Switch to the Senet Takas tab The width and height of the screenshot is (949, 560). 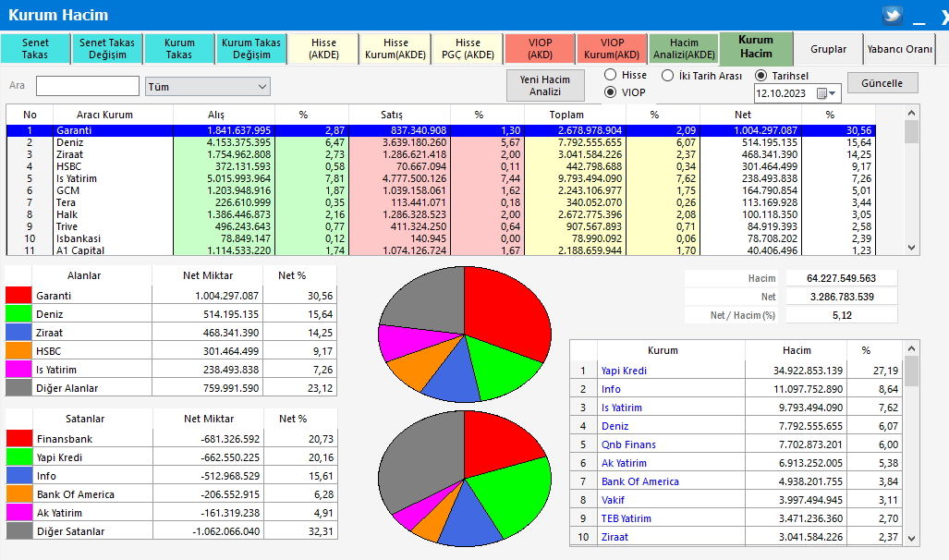coord(35,48)
